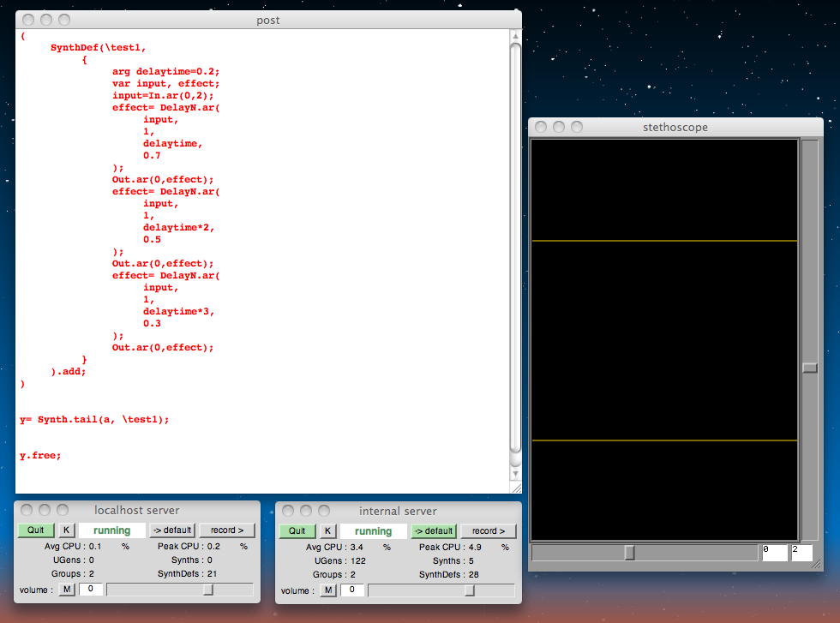This screenshot has height=623, width=840.
Task: Click stethoscope channel count box showing 2
Action: pos(801,553)
